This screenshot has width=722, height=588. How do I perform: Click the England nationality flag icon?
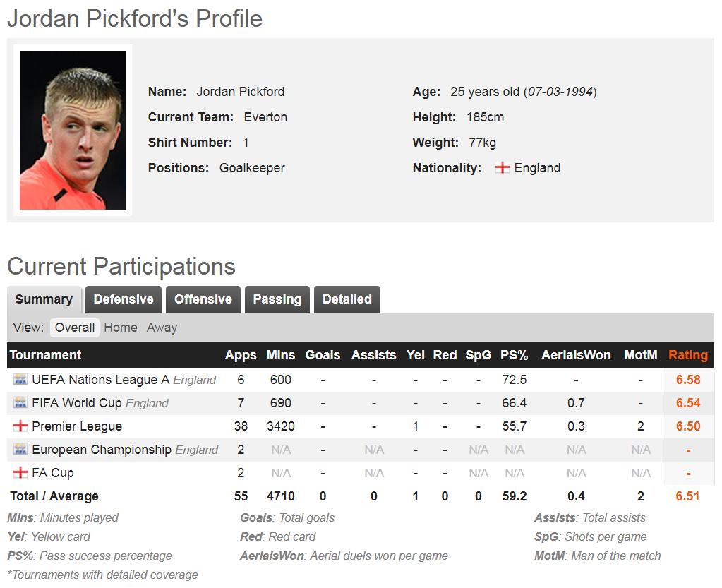(502, 168)
